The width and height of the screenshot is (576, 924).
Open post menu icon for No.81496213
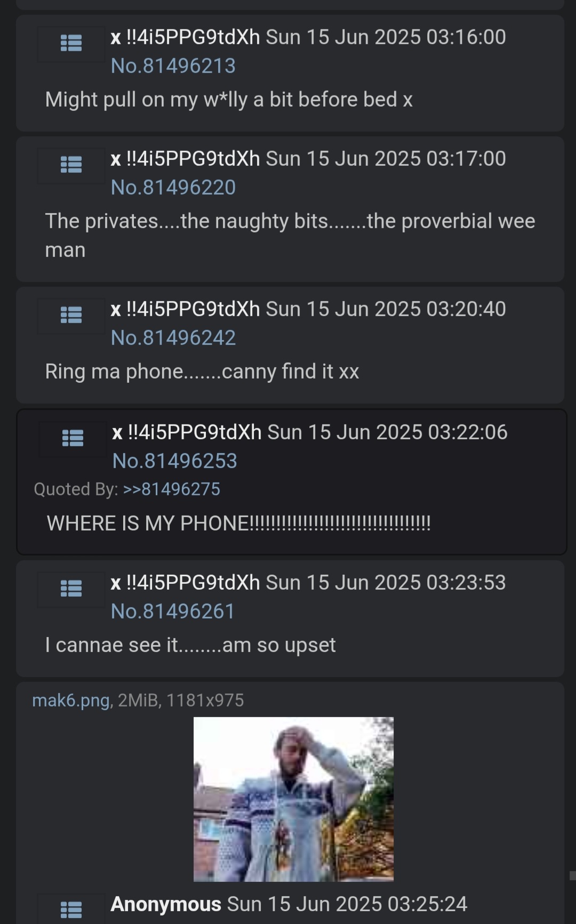(x=71, y=43)
